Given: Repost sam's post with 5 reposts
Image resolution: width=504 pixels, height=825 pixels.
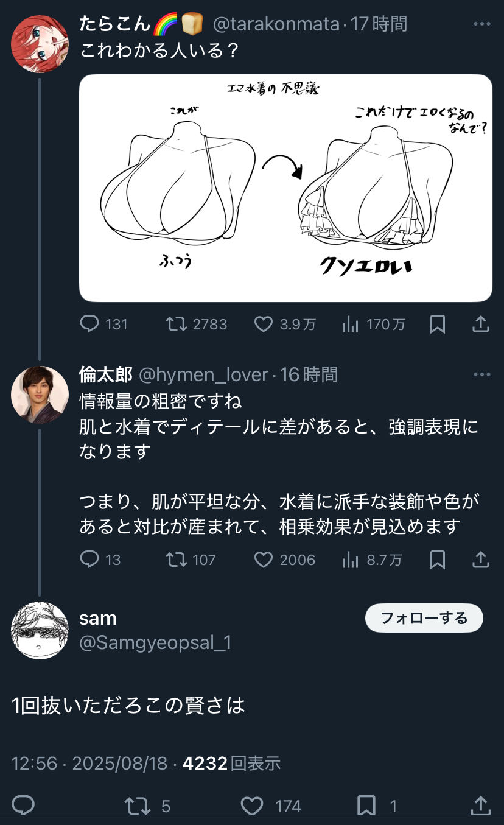Looking at the screenshot, I should click(137, 806).
